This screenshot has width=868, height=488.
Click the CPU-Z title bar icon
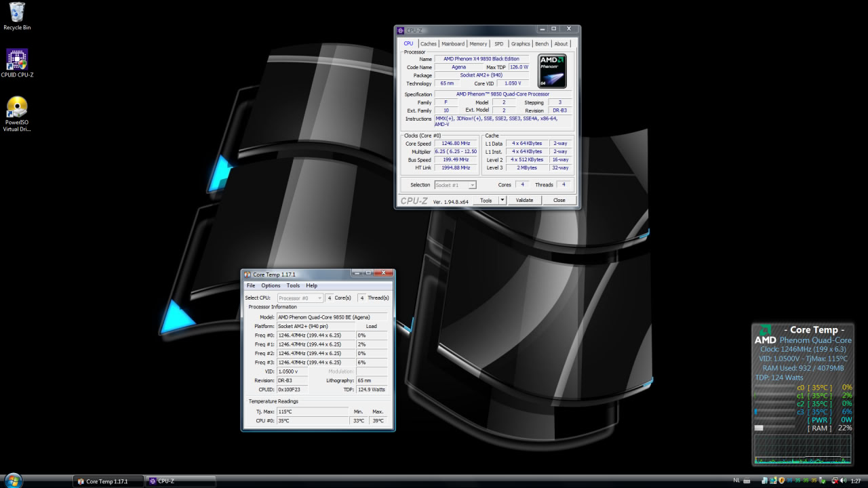coord(401,30)
